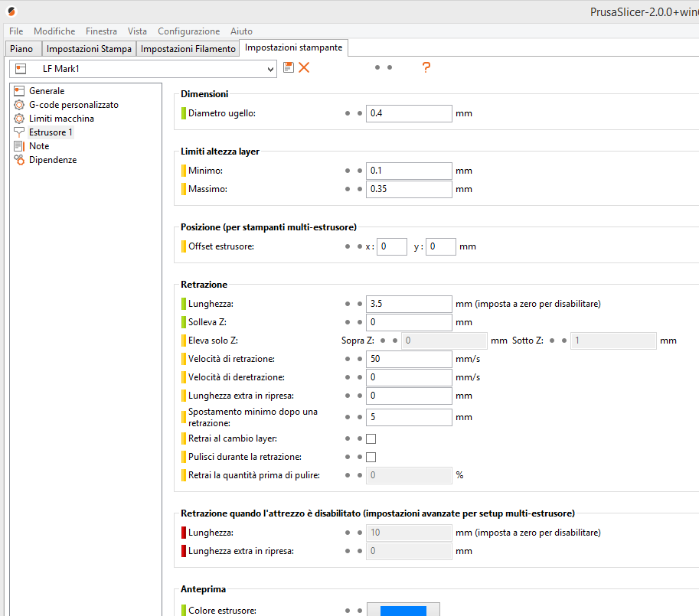
Task: Click the save preset floppy disk icon
Action: tap(289, 67)
